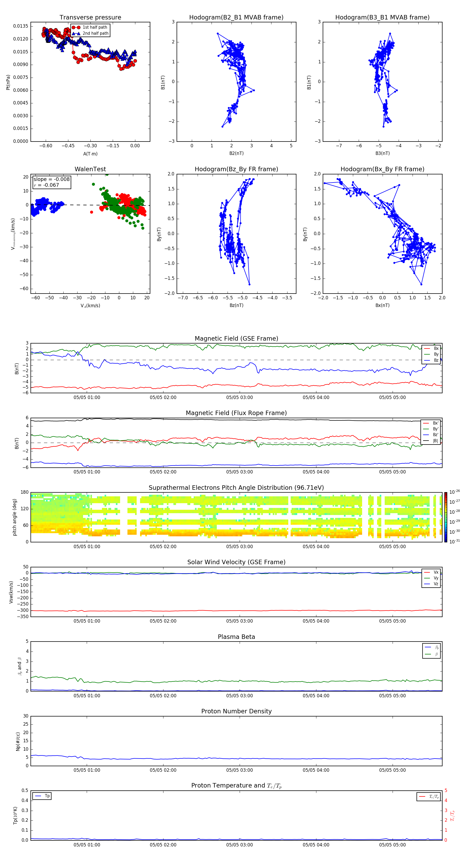Click the Vz legend entry in Solar Wind plot
The width and height of the screenshot is (473, 868).
pyautogui.click(x=431, y=584)
